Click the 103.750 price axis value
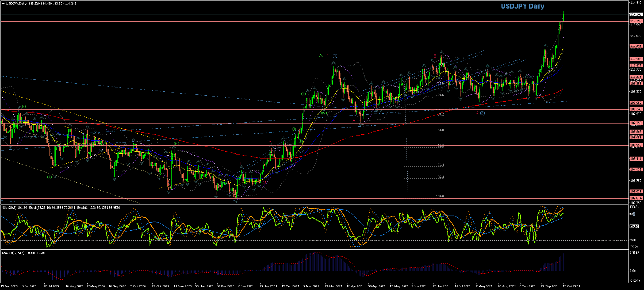644x290 pixels. coord(635,181)
